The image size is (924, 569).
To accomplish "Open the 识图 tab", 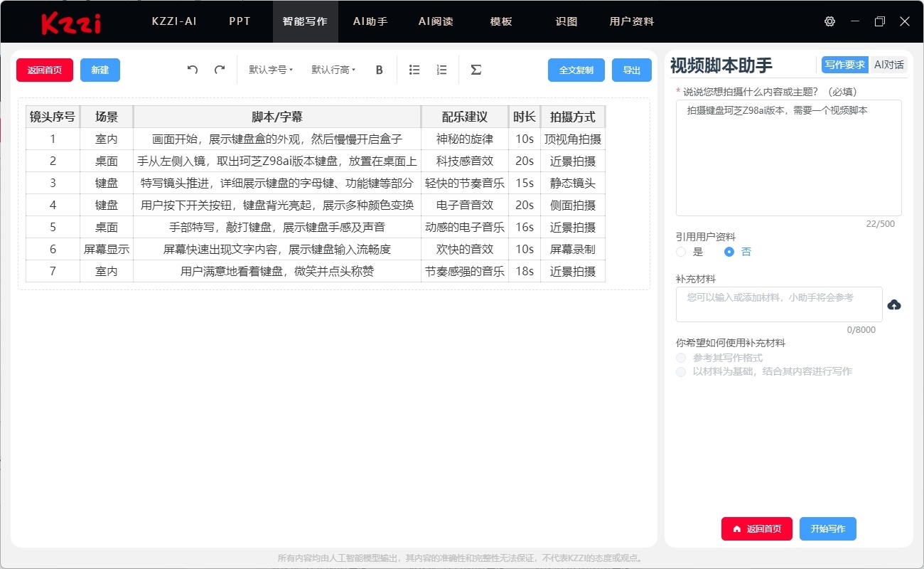I will (x=566, y=21).
